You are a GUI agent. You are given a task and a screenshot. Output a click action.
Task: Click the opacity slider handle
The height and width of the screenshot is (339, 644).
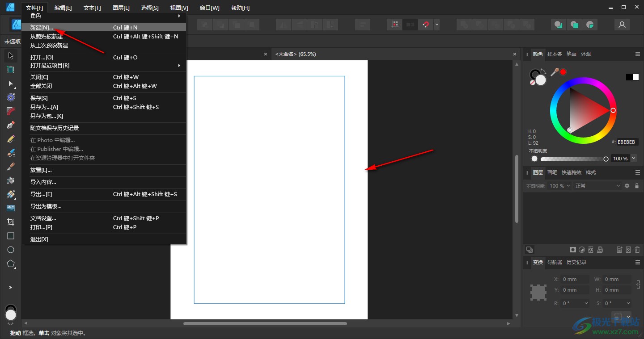606,159
